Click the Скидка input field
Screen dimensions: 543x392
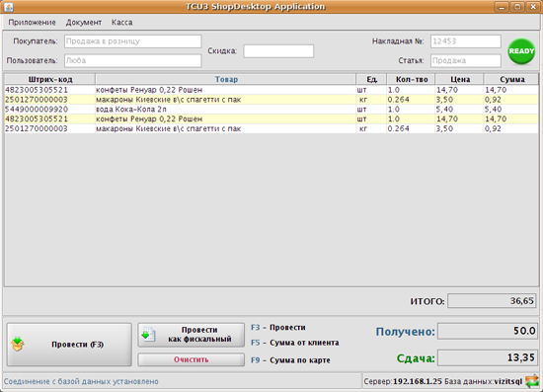278,51
